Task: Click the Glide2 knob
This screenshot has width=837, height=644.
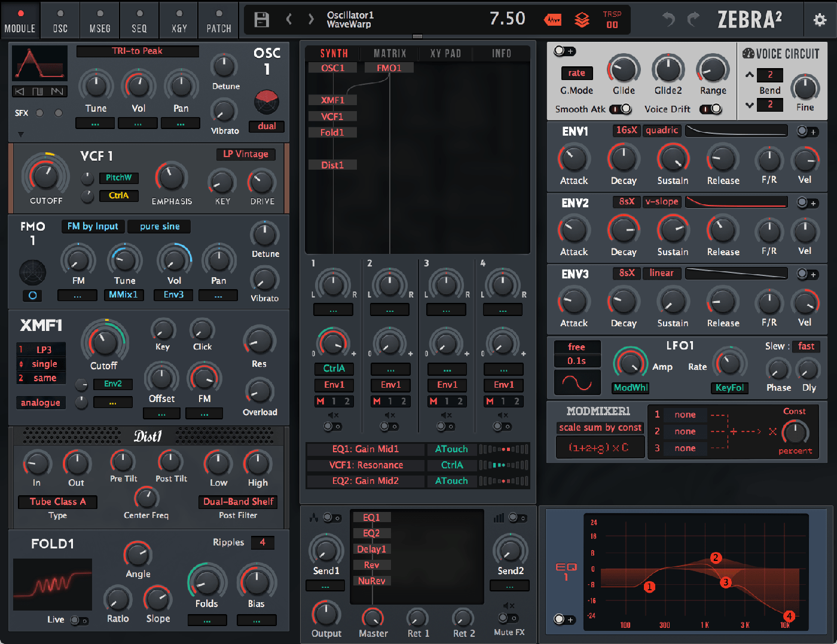Action: point(668,69)
